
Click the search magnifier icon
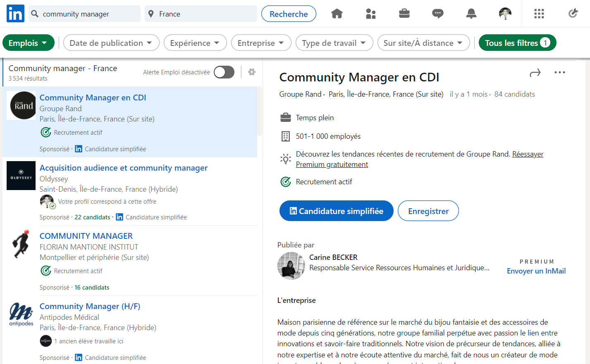point(35,14)
